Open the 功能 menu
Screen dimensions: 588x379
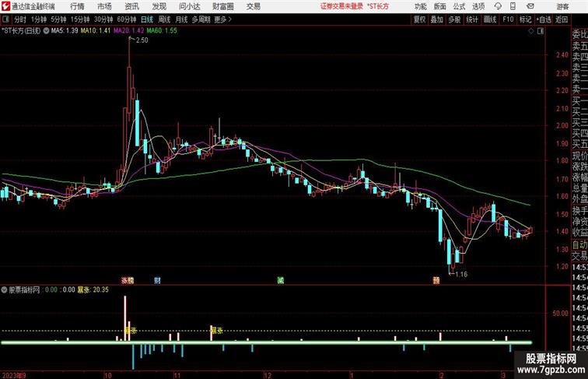pos(421,6)
